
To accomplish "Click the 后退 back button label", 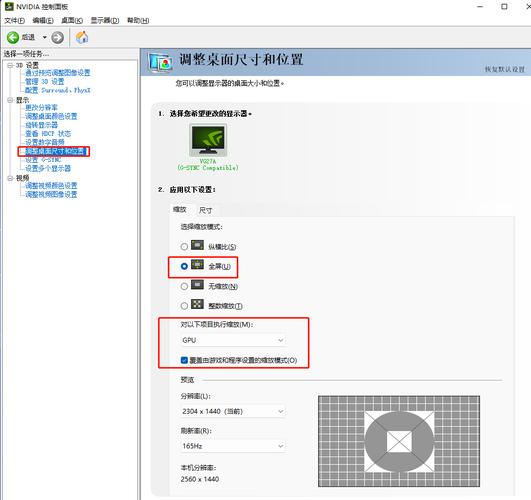I will click(28, 37).
